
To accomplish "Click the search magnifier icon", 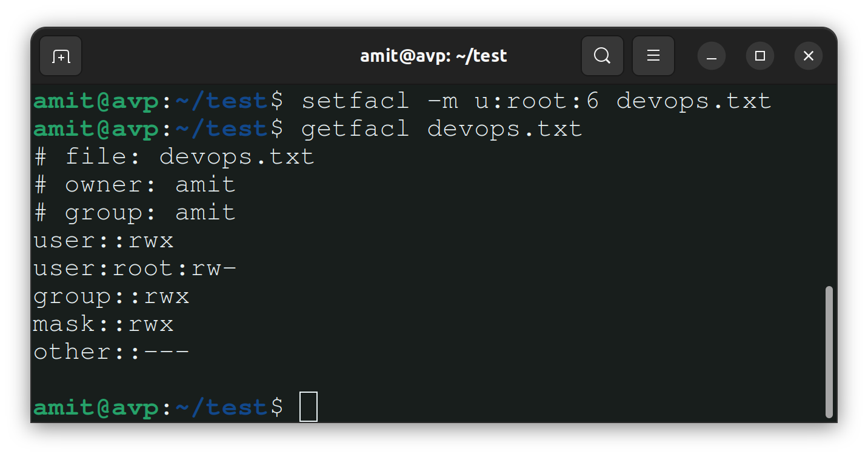I will pyautogui.click(x=602, y=56).
